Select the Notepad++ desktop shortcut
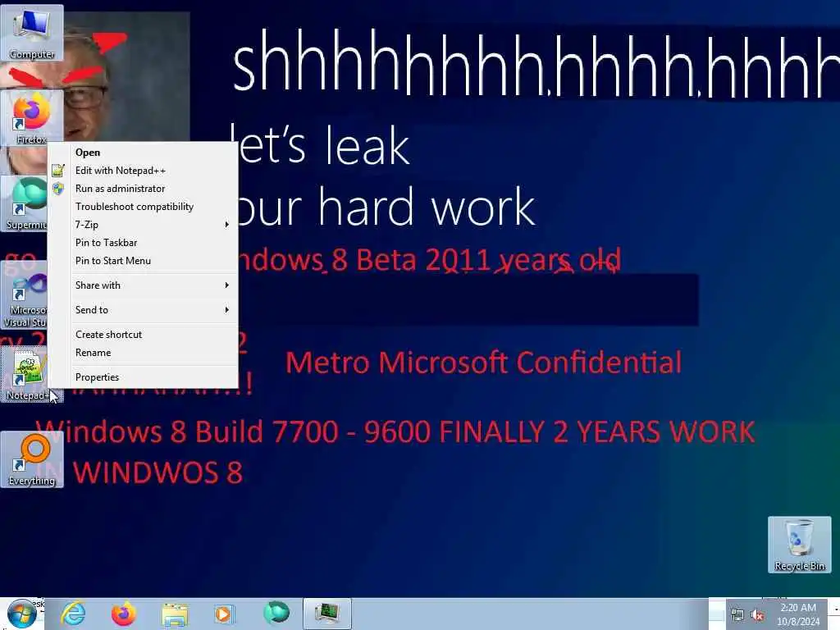This screenshot has width=840, height=630. point(25,374)
